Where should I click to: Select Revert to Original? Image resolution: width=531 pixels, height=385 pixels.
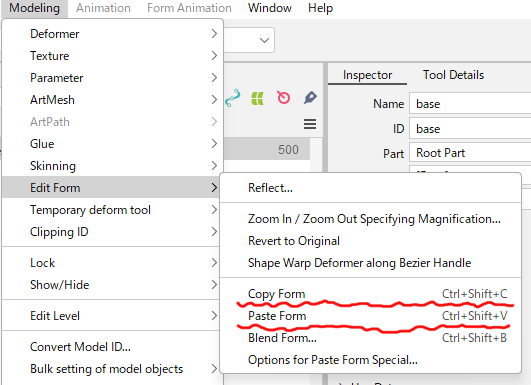click(x=370, y=241)
